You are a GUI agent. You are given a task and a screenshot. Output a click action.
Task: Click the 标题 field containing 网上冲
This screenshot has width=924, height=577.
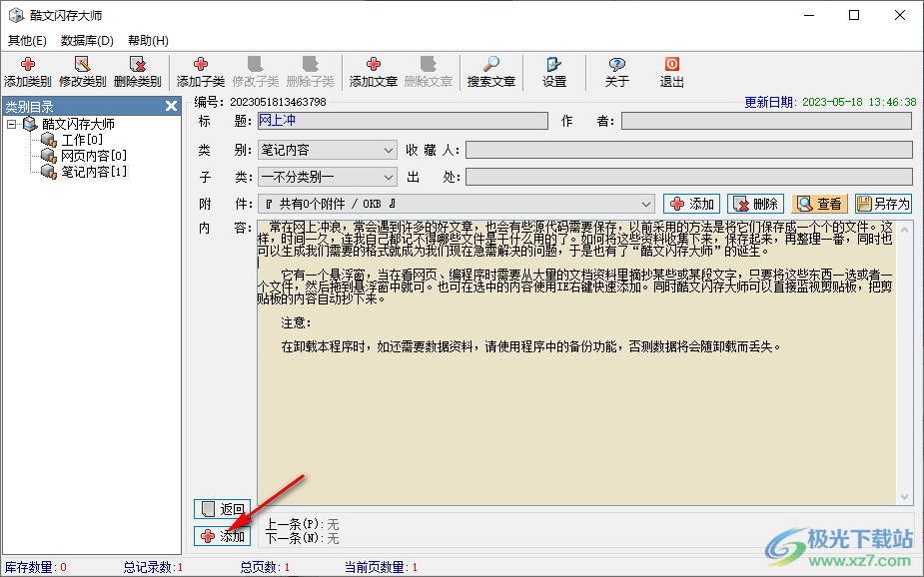[404, 121]
